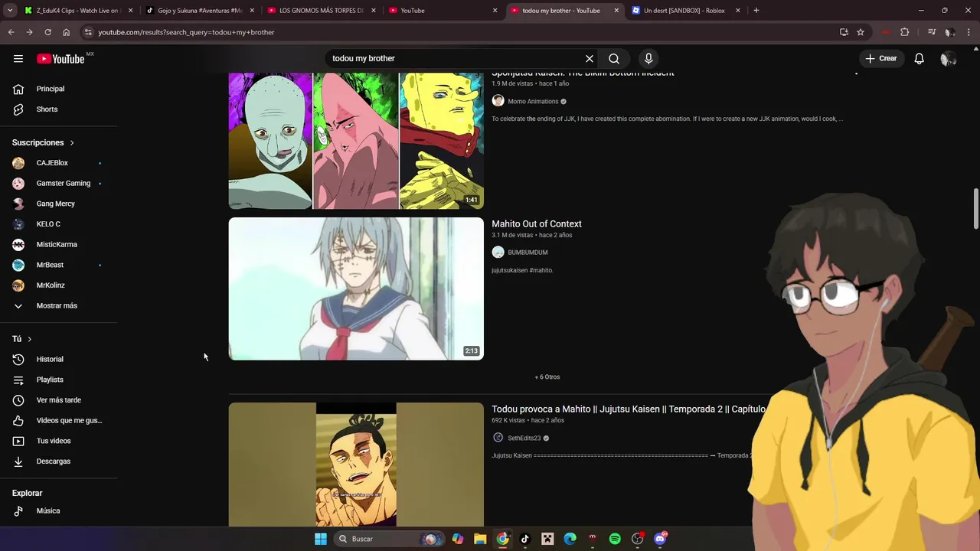980x551 pixels.
Task: Click the Tus videos icon
Action: (x=18, y=442)
